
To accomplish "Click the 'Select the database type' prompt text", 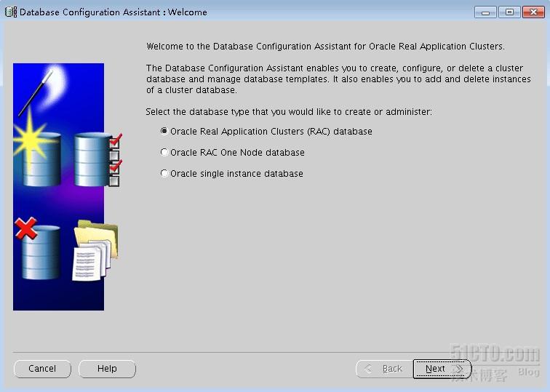I will point(289,112).
